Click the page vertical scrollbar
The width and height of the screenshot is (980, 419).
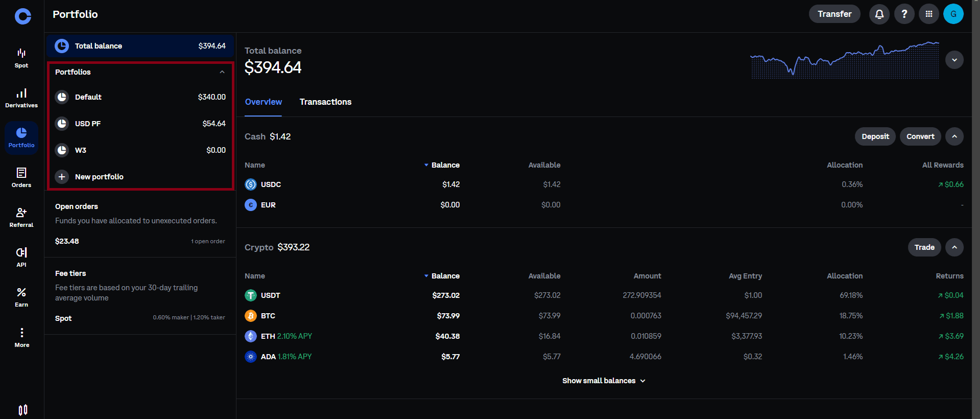[x=976, y=209]
